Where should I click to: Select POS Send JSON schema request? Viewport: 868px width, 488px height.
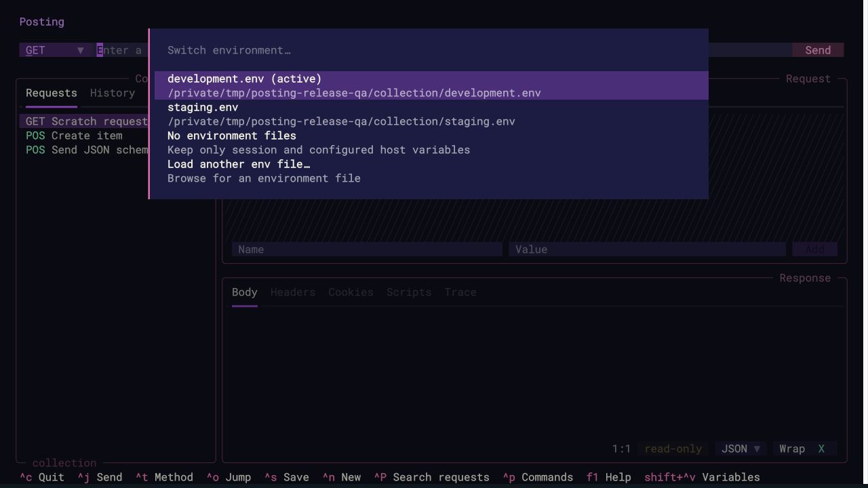coord(84,150)
